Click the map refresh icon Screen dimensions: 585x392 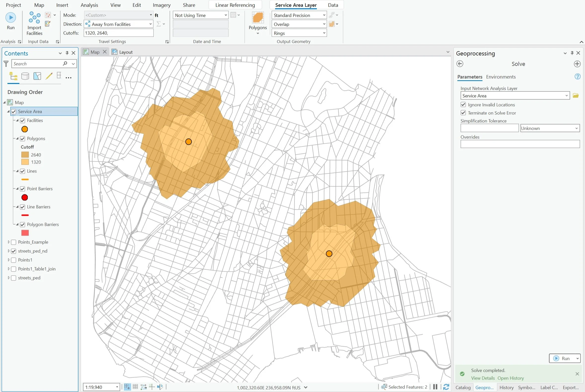pyautogui.click(x=446, y=387)
